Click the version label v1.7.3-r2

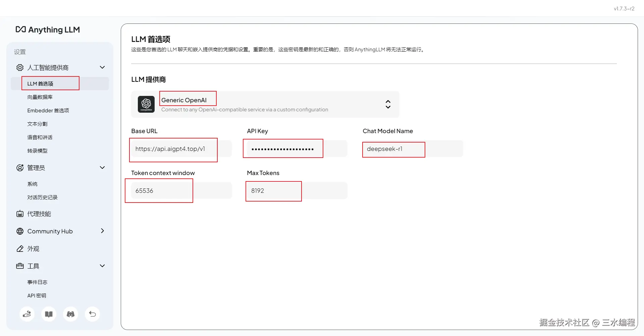(x=624, y=9)
